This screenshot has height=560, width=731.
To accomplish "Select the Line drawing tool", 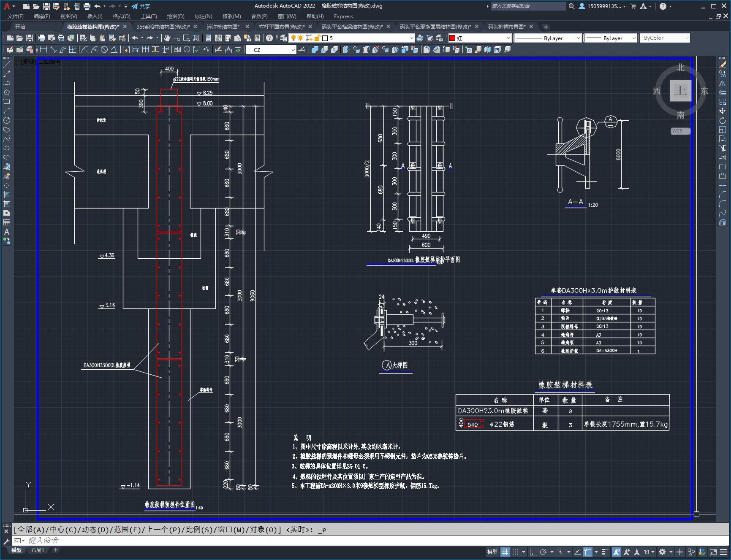I will point(7,65).
